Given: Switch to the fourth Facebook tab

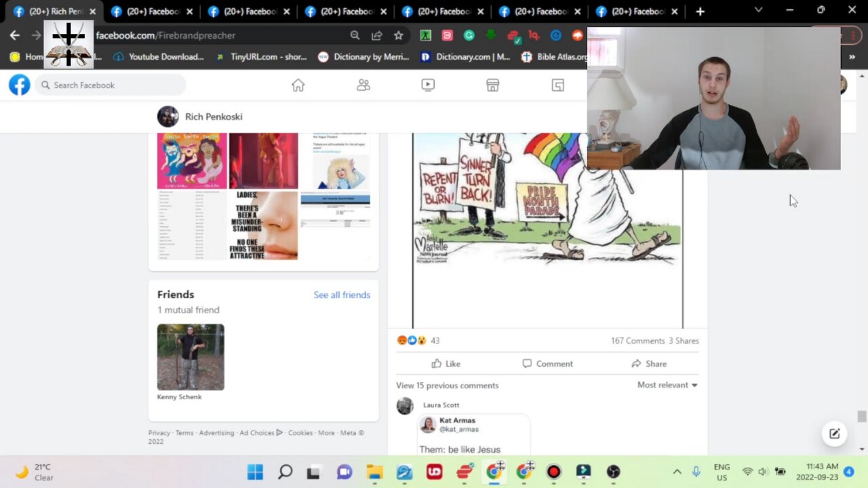Looking at the screenshot, I should (345, 12).
